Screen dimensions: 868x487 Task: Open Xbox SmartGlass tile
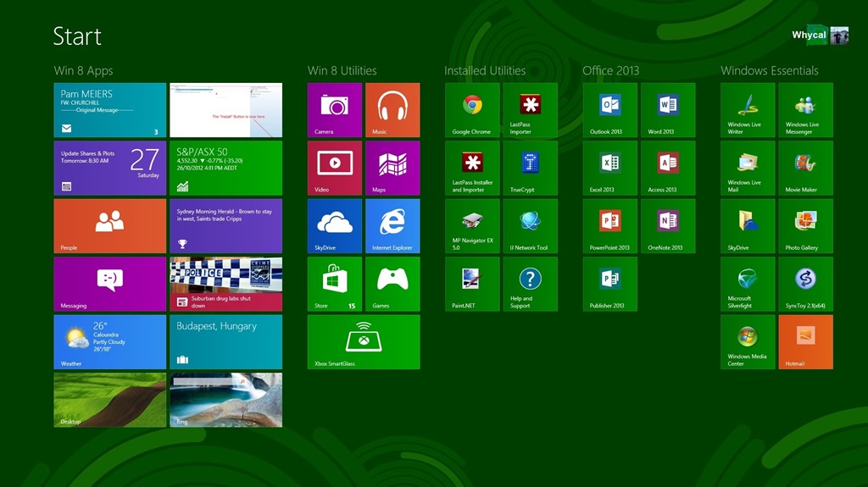coord(364,342)
